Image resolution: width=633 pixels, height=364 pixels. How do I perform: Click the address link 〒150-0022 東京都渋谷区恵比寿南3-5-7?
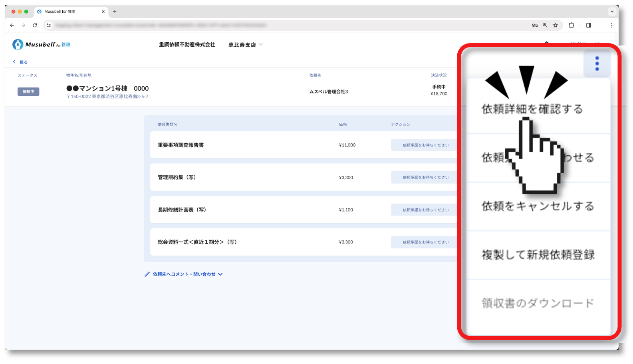107,97
